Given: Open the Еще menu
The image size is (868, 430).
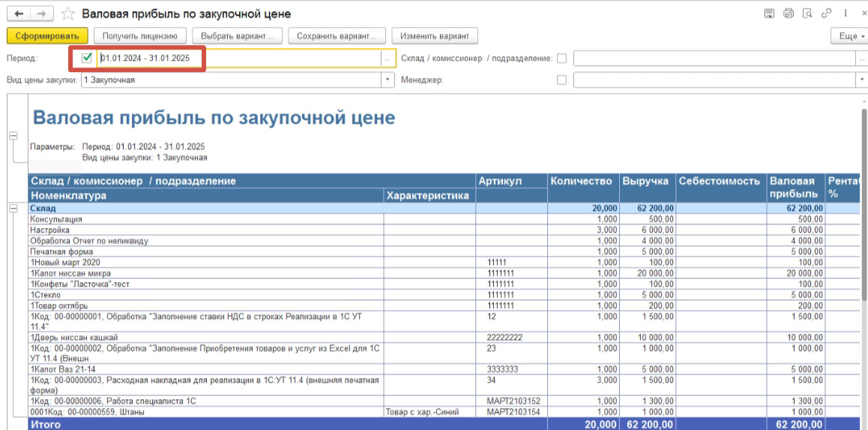Looking at the screenshot, I should click(x=849, y=36).
